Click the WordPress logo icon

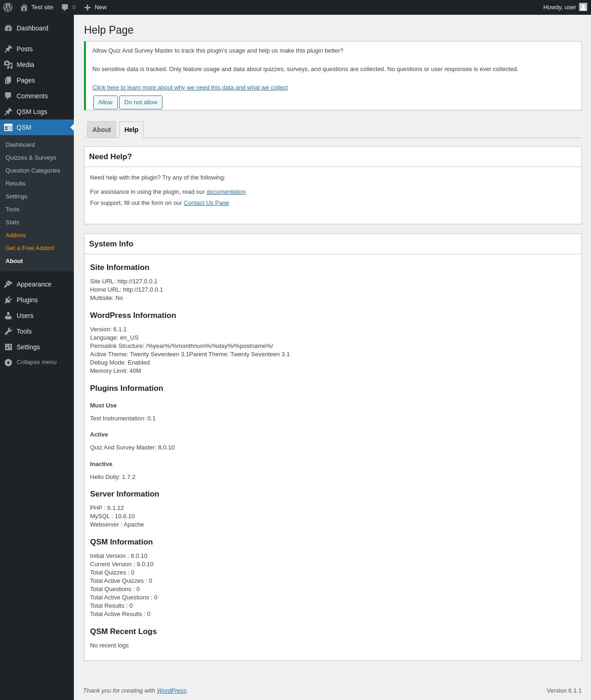click(x=8, y=7)
